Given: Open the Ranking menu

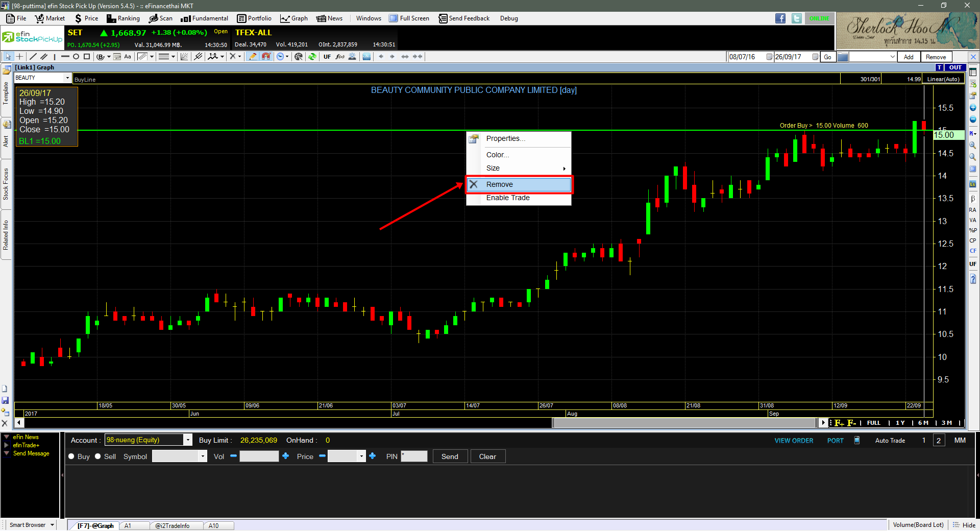Looking at the screenshot, I should click(x=123, y=18).
